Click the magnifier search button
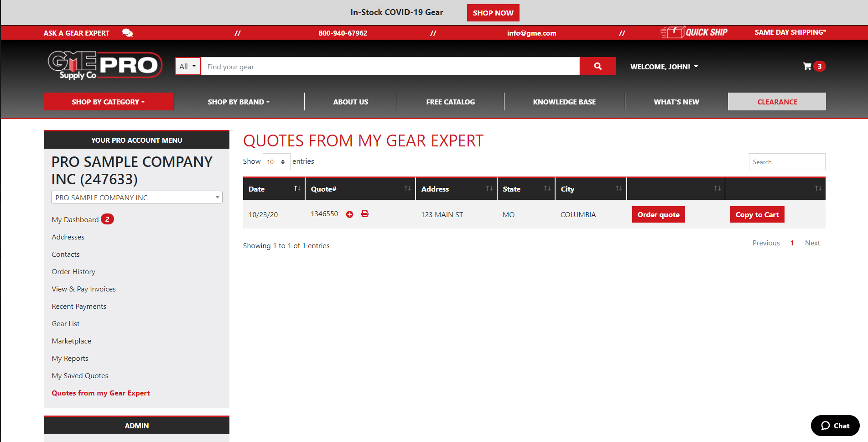Viewport: 868px width, 442px height. pyautogui.click(x=598, y=66)
